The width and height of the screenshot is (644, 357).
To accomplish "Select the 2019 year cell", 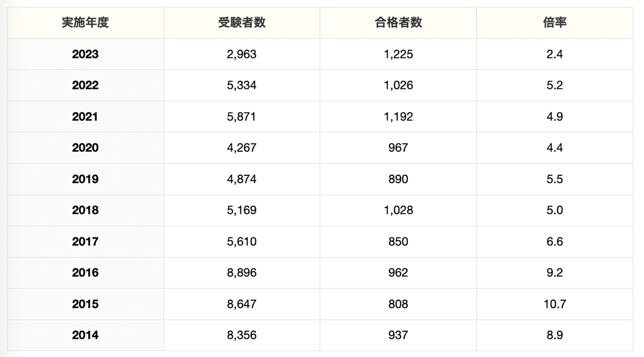I will point(85,179).
